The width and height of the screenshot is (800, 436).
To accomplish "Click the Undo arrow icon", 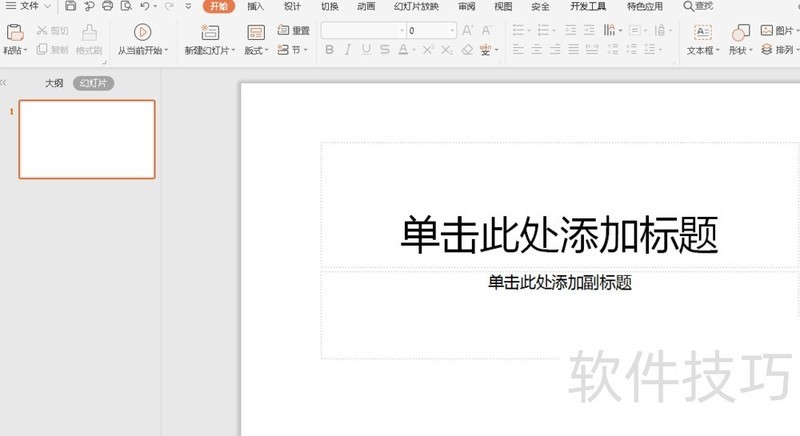I will 145,6.
